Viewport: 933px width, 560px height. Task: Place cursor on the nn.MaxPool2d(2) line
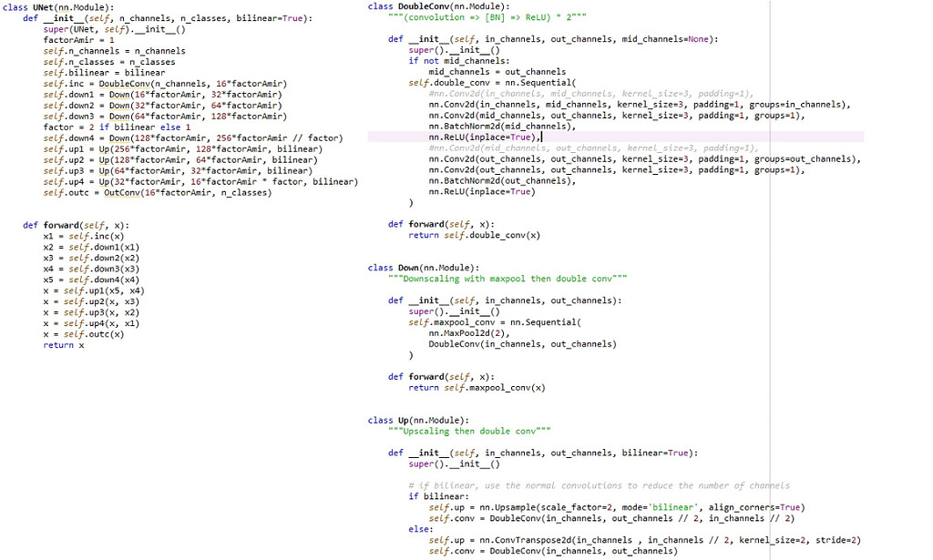click(463, 333)
